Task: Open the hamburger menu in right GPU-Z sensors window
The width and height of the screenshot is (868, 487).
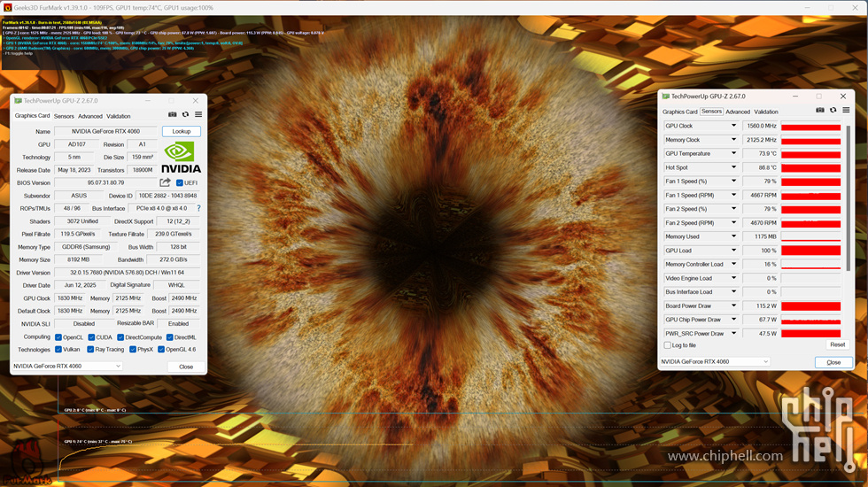Action: point(846,110)
